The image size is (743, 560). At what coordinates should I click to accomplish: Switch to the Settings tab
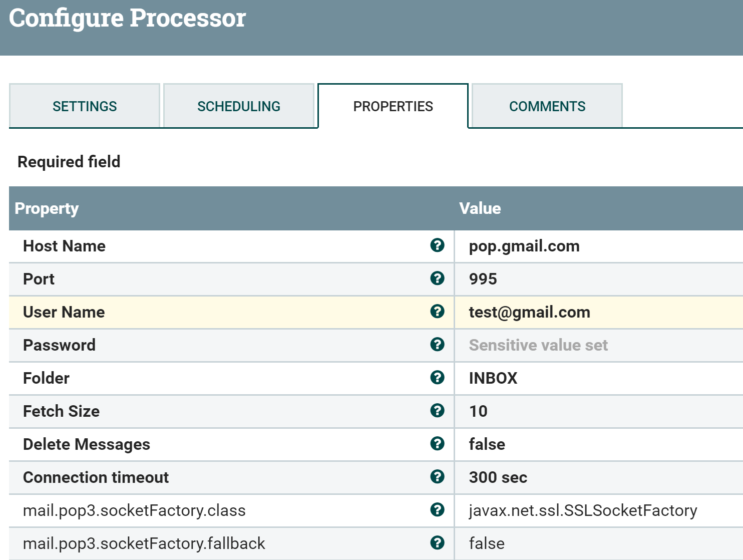tap(84, 106)
